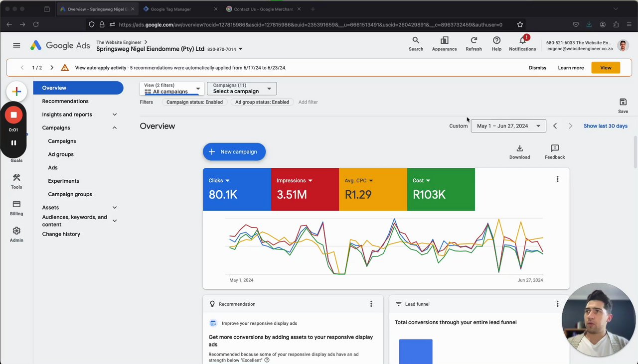Open the Tools wrench in sidebar

(x=16, y=181)
